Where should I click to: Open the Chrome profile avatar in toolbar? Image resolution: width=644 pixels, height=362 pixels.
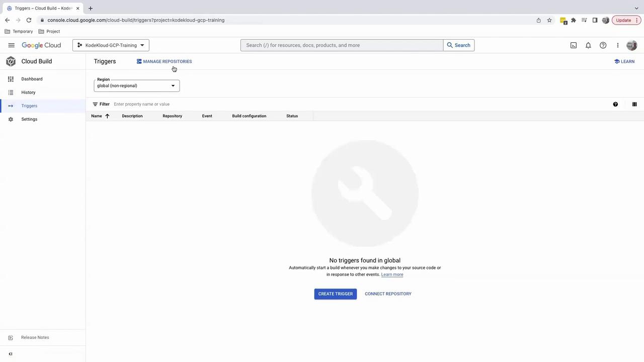click(x=606, y=20)
